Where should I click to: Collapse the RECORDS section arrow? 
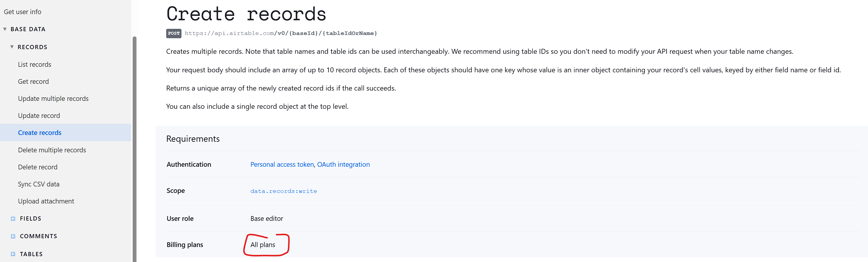click(12, 47)
